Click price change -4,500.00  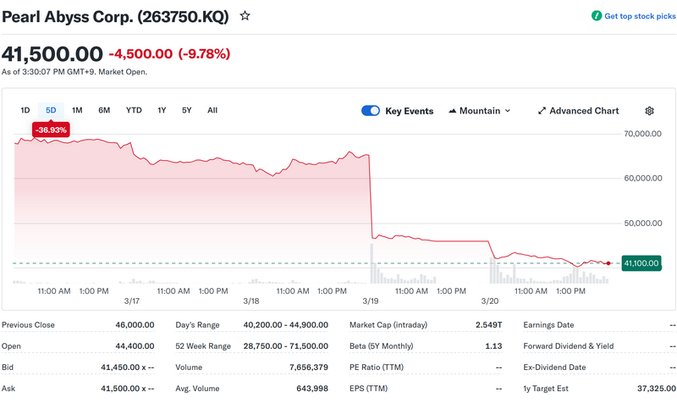[140, 54]
